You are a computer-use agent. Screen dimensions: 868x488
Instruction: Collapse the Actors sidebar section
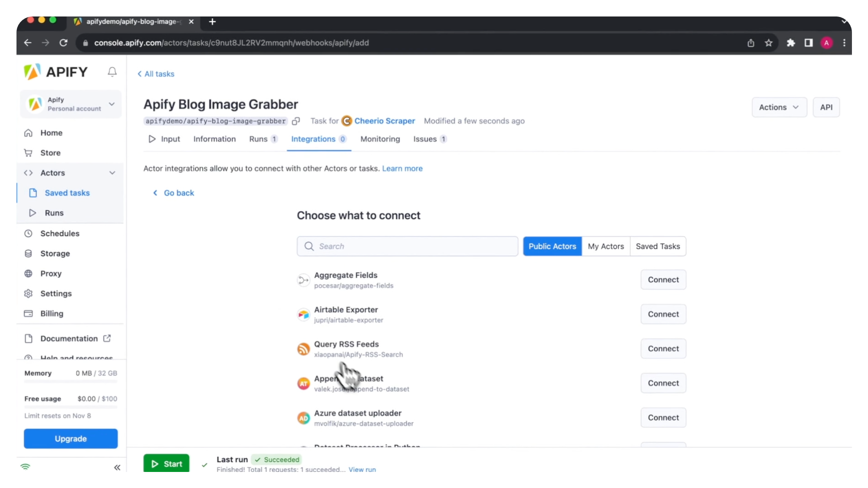(x=112, y=173)
